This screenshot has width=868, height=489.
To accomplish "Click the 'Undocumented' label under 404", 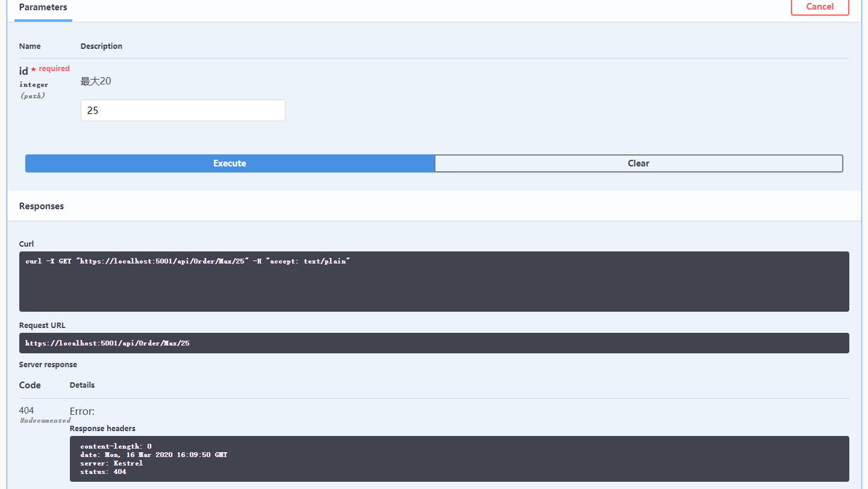I will [45, 420].
